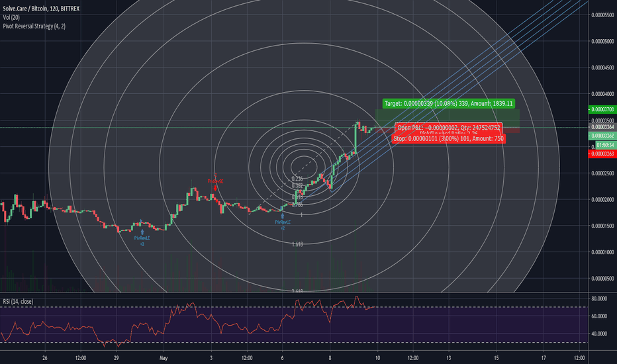Click the 2.618 Fibonacci circle label
This screenshot has height=364, width=617.
297,291
